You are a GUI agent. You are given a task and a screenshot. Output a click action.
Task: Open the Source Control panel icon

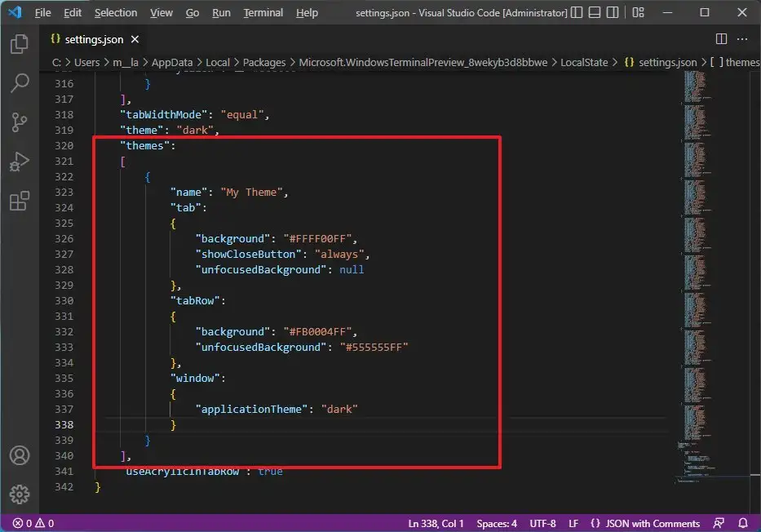click(20, 122)
